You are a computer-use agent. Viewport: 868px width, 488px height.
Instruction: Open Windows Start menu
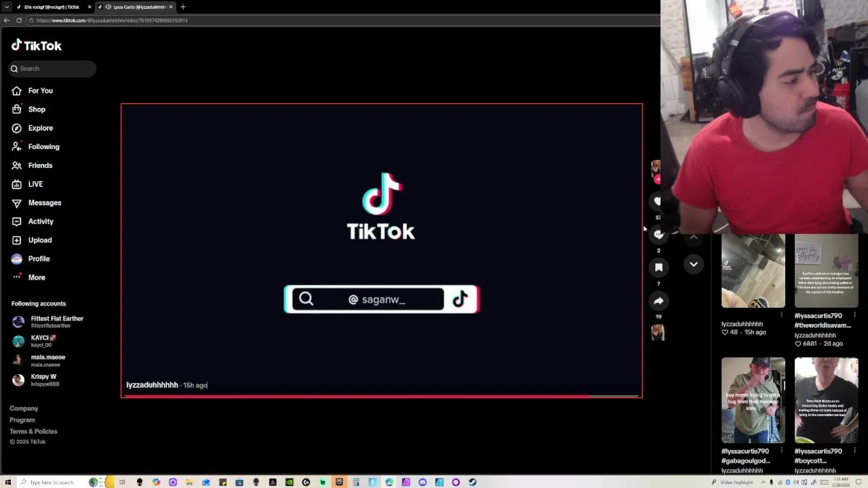tap(7, 483)
